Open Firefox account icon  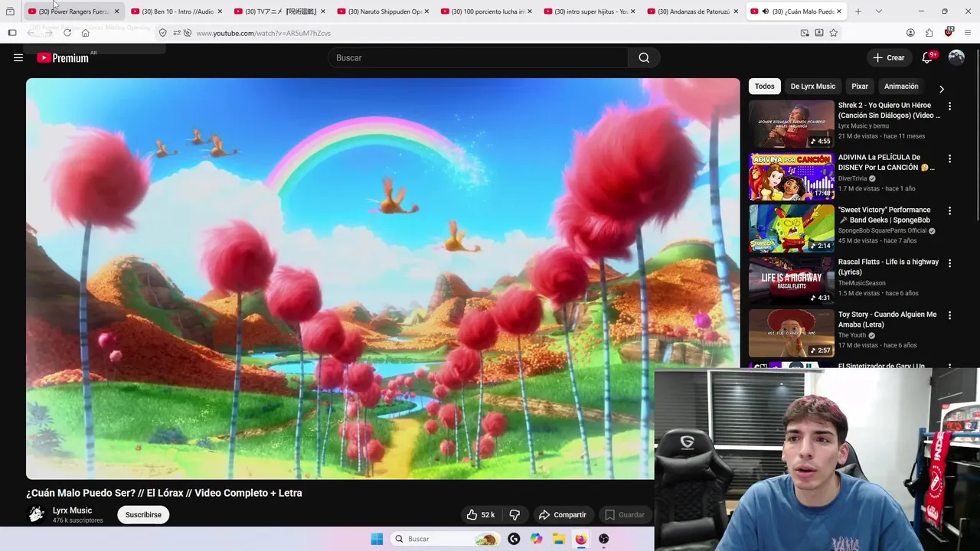(x=910, y=33)
